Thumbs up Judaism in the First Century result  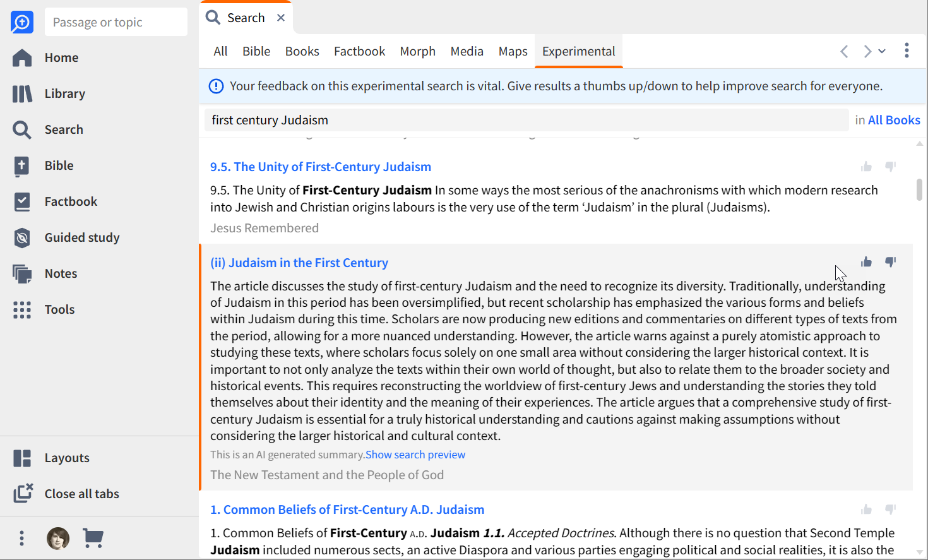pos(866,262)
